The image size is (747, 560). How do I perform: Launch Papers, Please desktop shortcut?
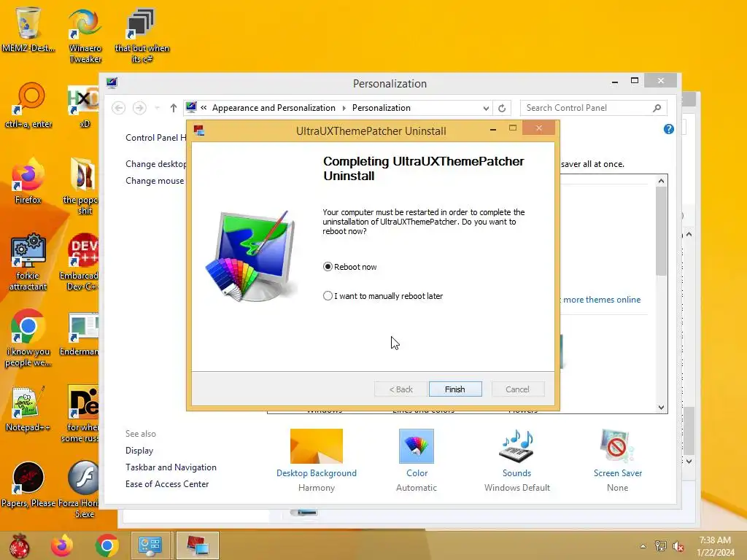click(28, 484)
